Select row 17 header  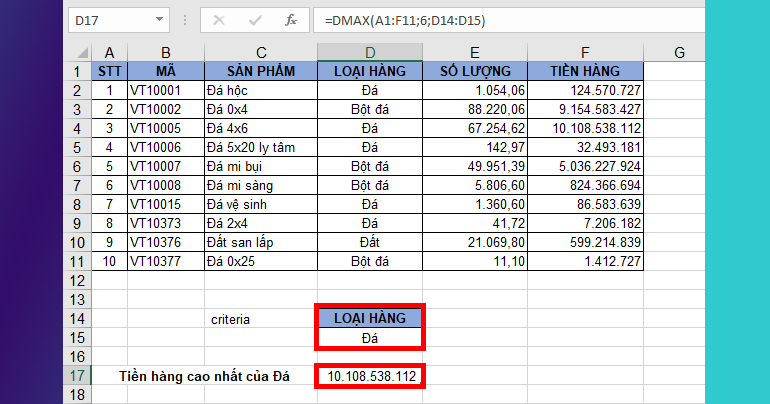click(x=78, y=376)
